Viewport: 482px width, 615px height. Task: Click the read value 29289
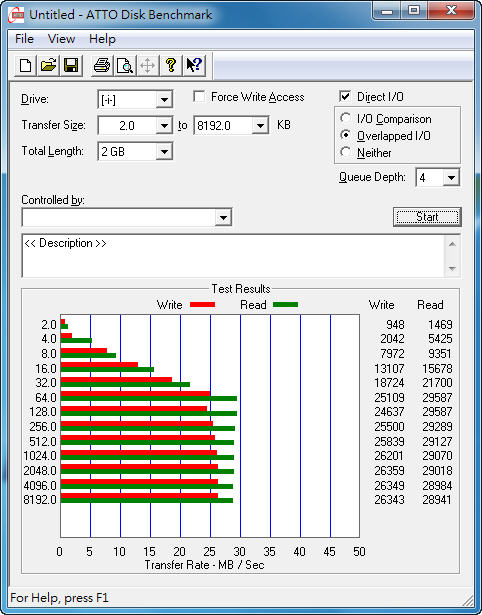point(437,426)
